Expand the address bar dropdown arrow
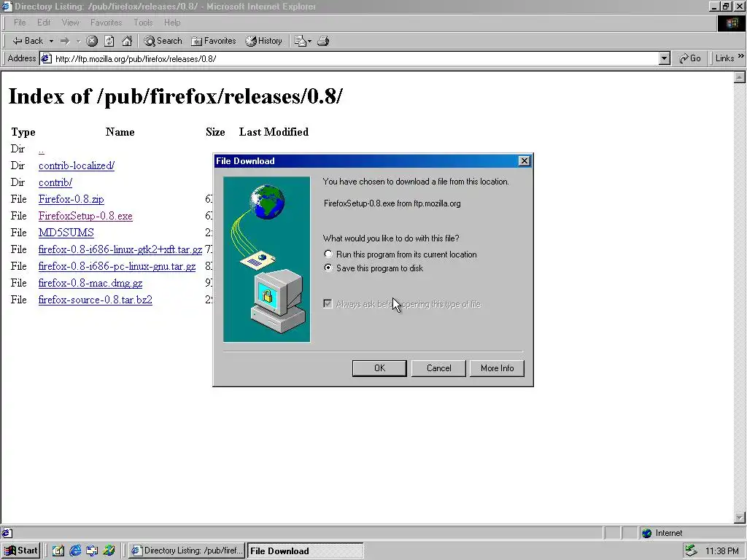This screenshot has height=560, width=747. [665, 58]
